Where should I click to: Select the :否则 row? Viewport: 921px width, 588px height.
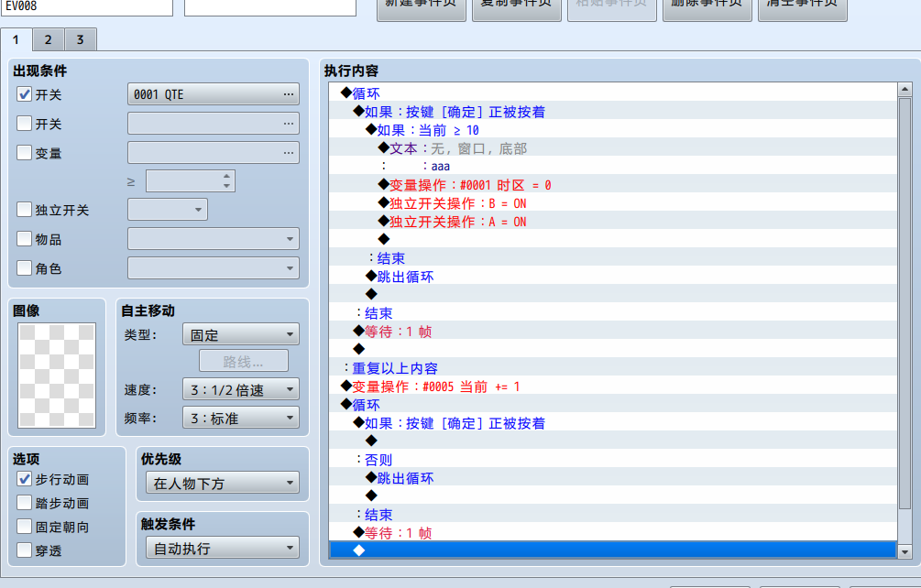(x=613, y=460)
